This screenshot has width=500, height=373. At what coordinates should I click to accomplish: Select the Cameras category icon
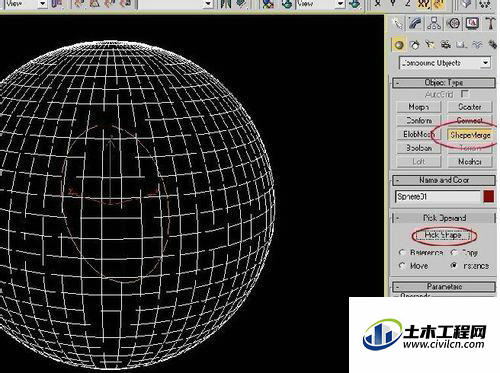(x=446, y=45)
